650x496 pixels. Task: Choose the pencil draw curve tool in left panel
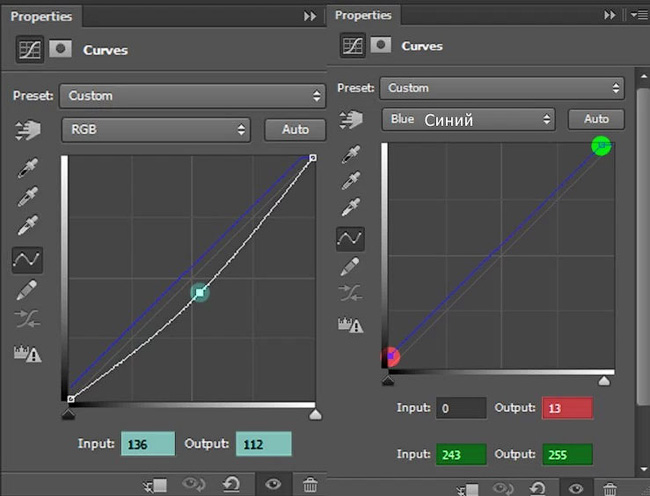tap(27, 290)
